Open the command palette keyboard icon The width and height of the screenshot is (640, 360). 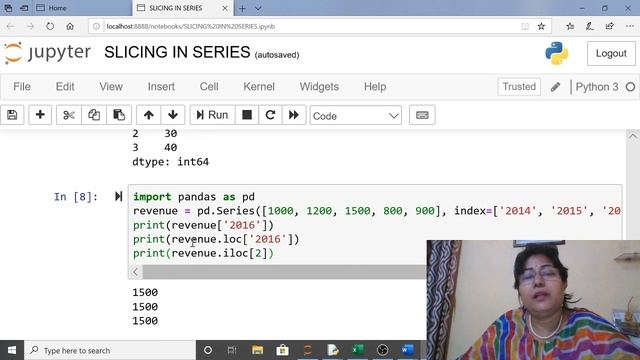[x=422, y=115]
